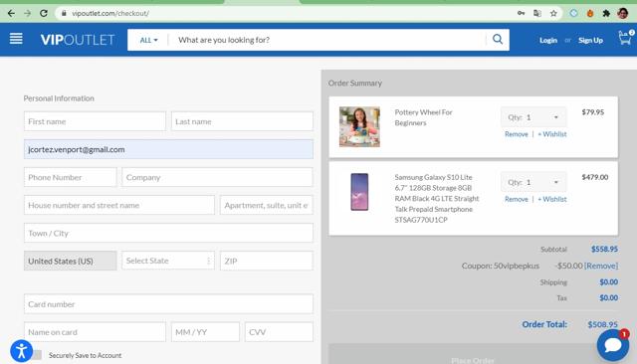Open the Chrome profile avatar
Image resolution: width=637 pixels, height=364 pixels.
pos(622,13)
